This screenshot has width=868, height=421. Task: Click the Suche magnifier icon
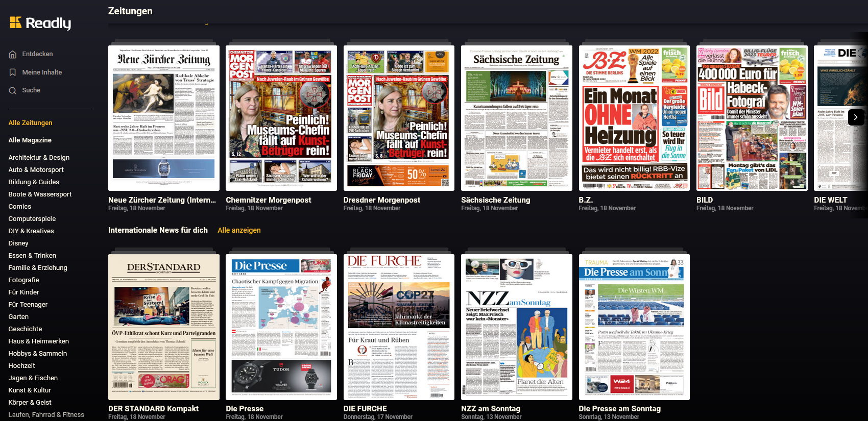13,90
